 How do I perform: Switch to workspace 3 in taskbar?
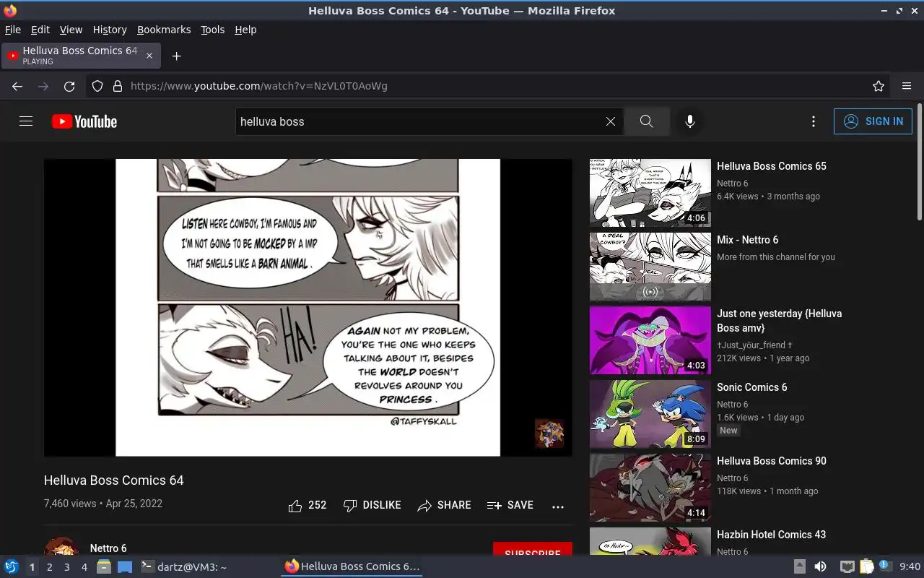(66, 567)
